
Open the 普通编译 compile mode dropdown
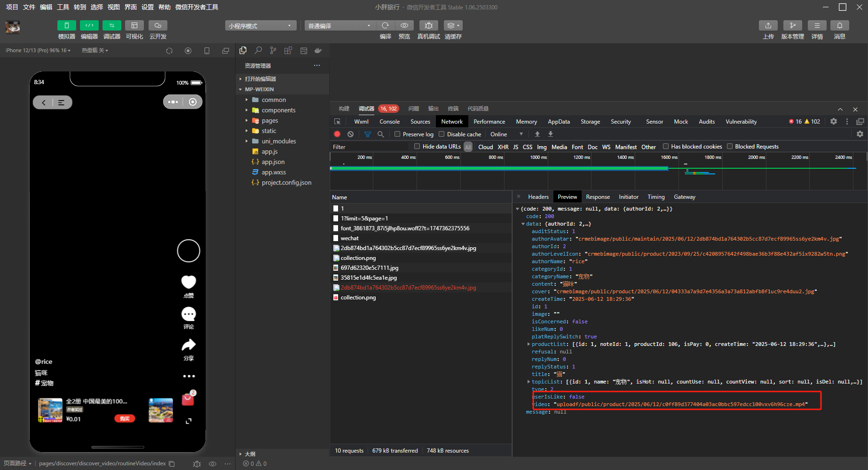click(340, 25)
